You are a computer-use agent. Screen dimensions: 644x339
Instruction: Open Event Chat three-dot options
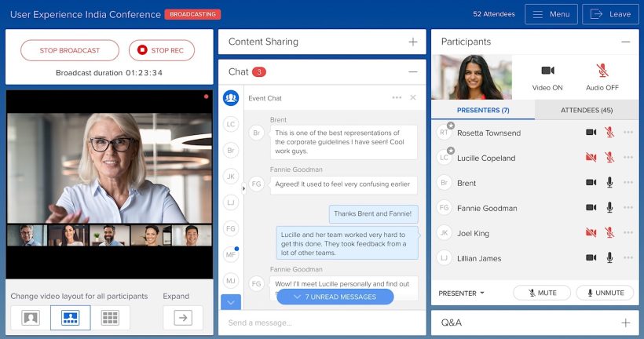pos(397,98)
